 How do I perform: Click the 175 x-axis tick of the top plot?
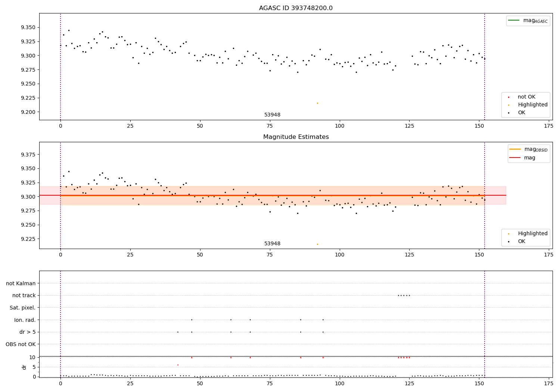(549, 126)
